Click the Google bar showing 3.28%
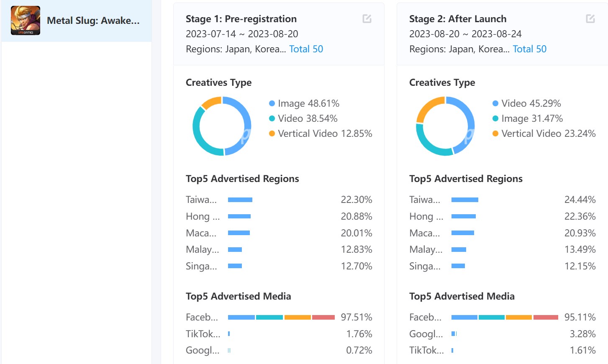 [x=454, y=333]
